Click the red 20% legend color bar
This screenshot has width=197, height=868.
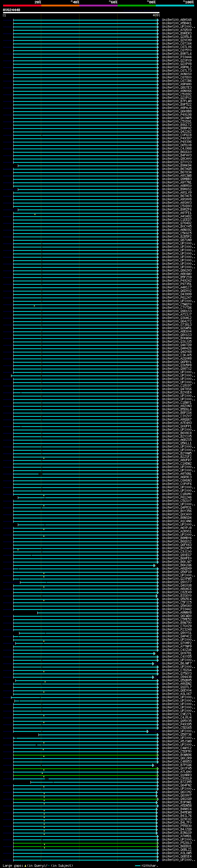pos(22,6)
